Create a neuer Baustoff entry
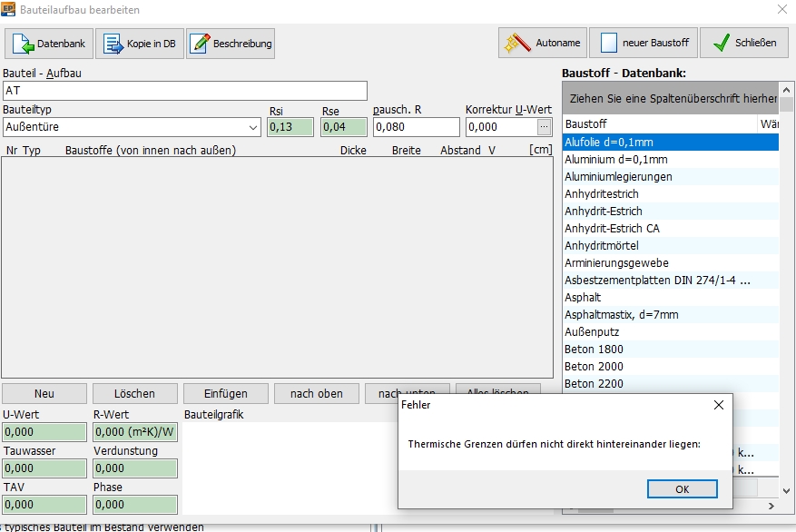The height and width of the screenshot is (532, 796). click(643, 43)
